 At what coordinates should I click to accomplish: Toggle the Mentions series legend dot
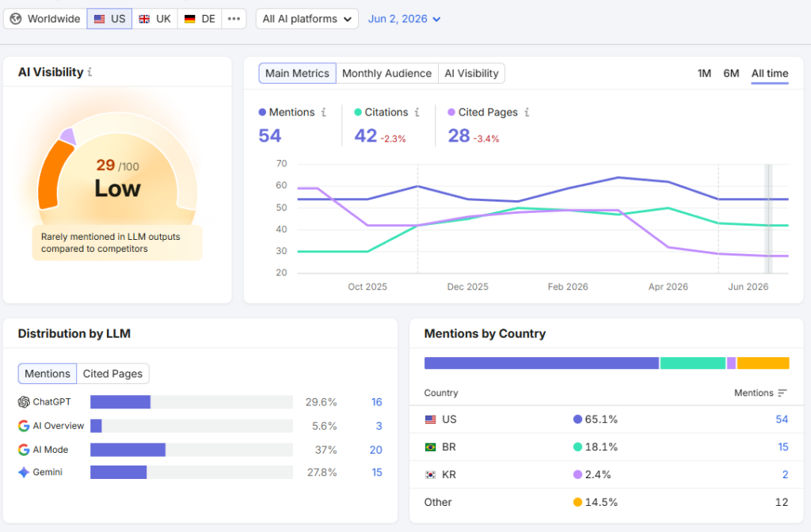[x=262, y=112]
